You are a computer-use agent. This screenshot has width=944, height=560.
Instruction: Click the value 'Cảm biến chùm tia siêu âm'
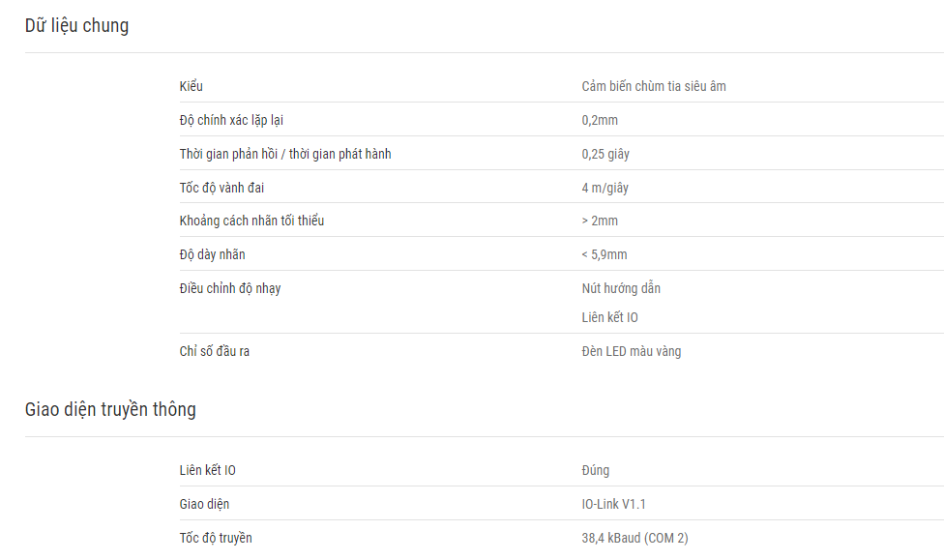(654, 86)
